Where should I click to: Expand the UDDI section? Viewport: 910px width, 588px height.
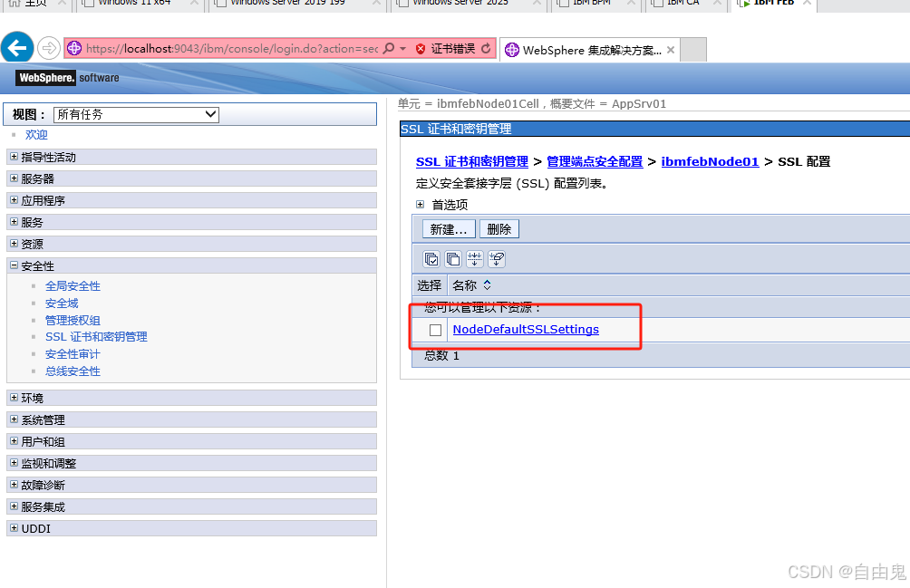(x=14, y=527)
